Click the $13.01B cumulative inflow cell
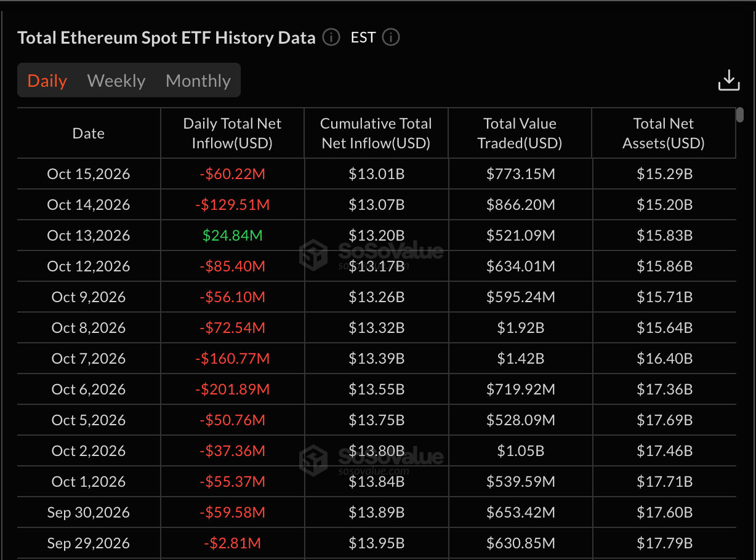The height and width of the screenshot is (560, 756). (x=377, y=174)
